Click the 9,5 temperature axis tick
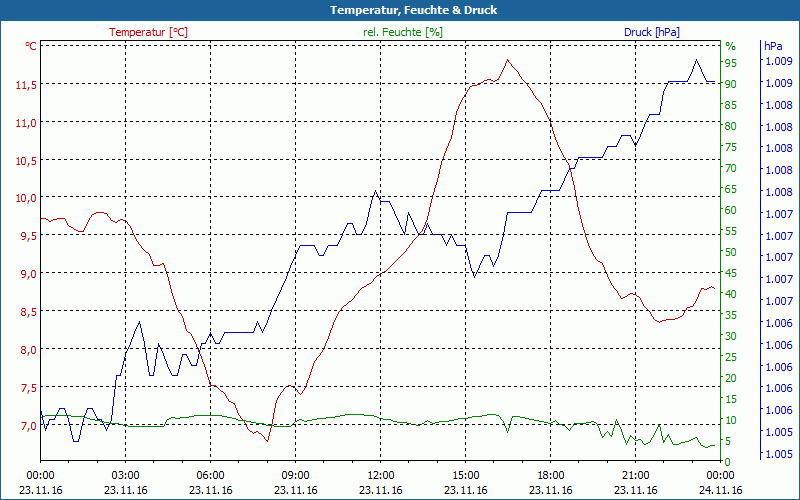The width and height of the screenshot is (800, 500). pyautogui.click(x=29, y=236)
